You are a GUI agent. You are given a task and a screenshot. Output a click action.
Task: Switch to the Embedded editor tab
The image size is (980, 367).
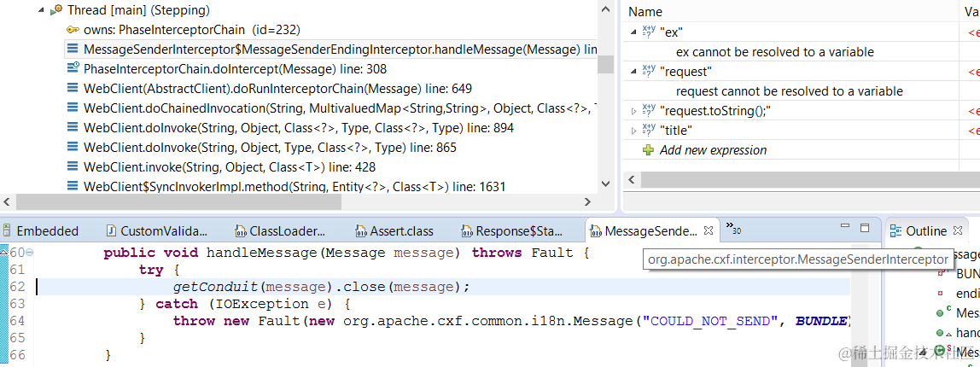(x=40, y=230)
